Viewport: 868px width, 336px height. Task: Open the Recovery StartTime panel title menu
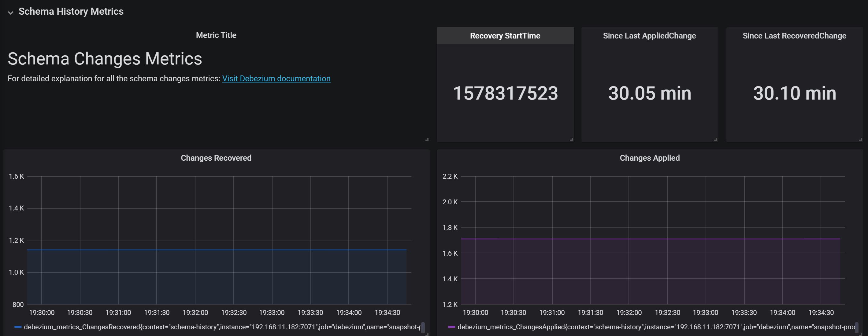click(x=505, y=36)
